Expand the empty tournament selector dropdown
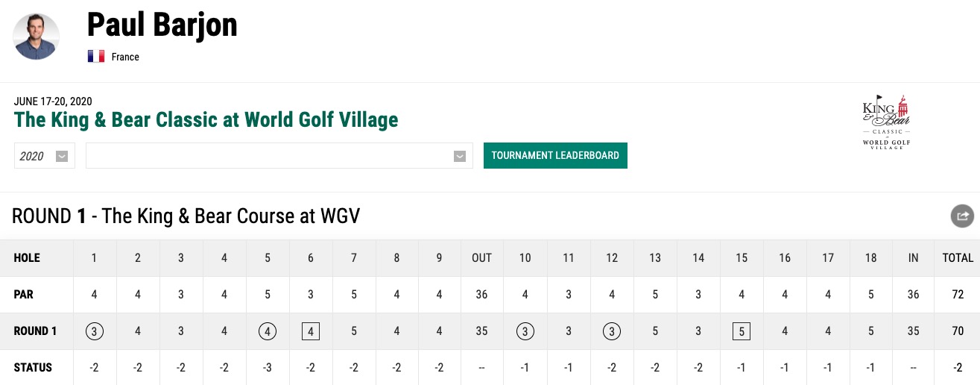Viewport: 980px width, 385px height. click(x=279, y=156)
